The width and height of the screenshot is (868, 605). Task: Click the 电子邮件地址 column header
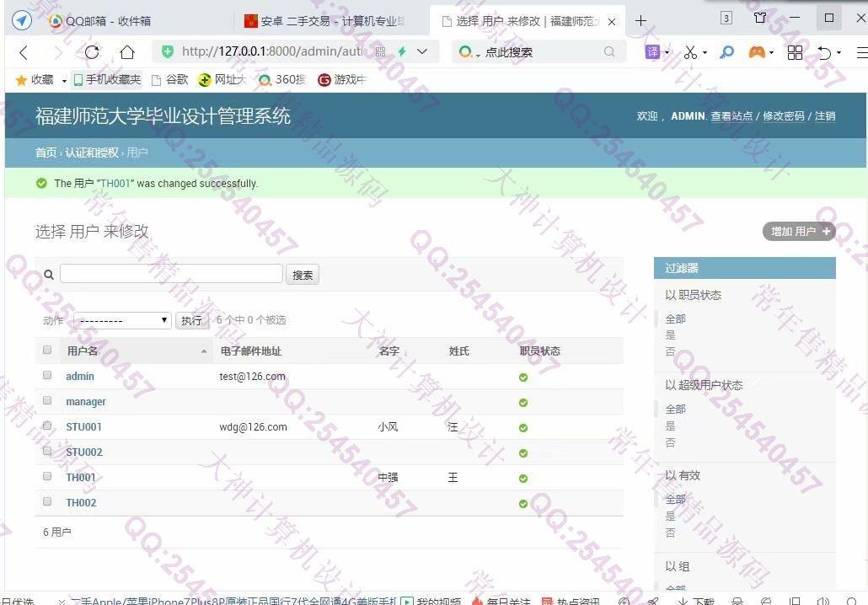coord(251,351)
